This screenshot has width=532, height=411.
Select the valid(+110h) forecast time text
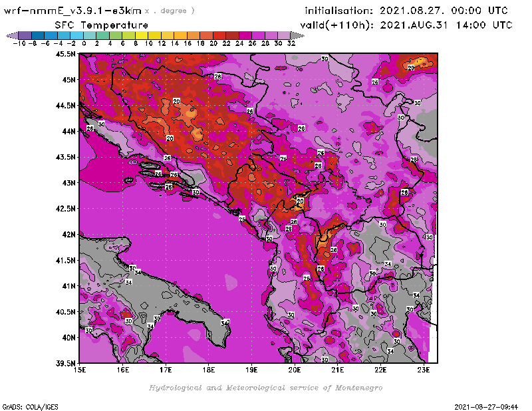(408, 24)
